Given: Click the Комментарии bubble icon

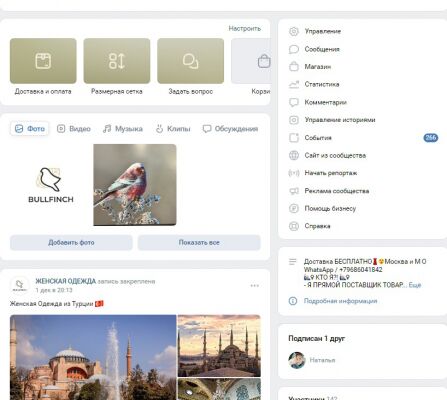Looking at the screenshot, I should click(294, 102).
